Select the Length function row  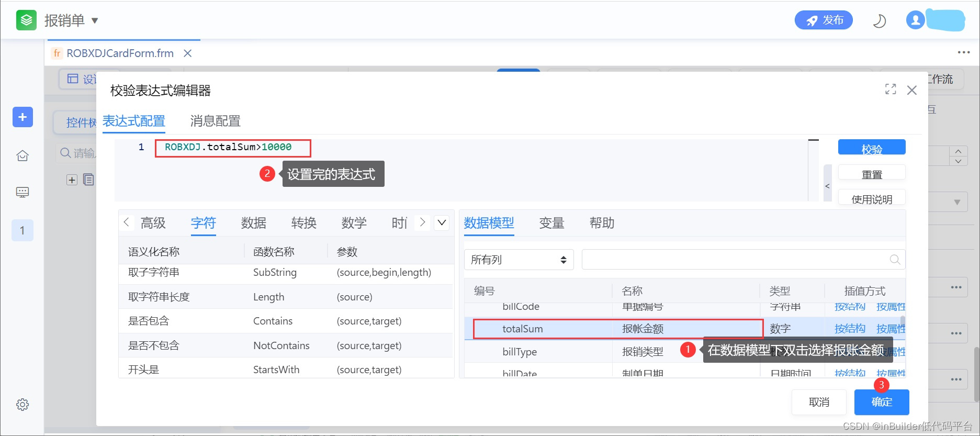pyautogui.click(x=286, y=297)
